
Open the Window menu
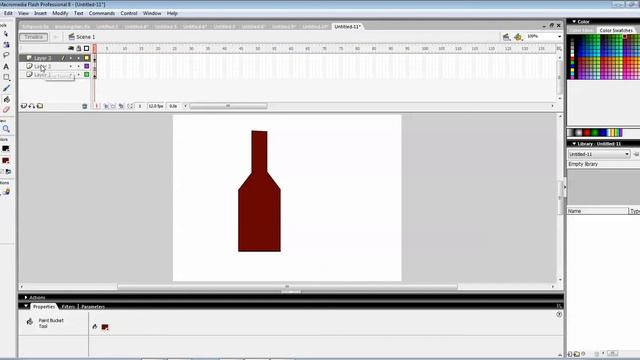tap(152, 13)
